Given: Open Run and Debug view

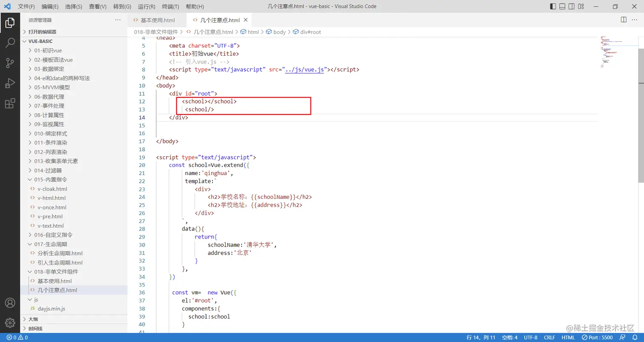Looking at the screenshot, I should click(x=10, y=83).
